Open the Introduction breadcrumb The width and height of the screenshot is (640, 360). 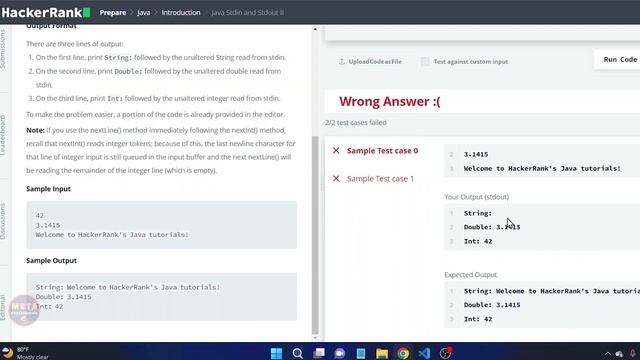pyautogui.click(x=181, y=13)
